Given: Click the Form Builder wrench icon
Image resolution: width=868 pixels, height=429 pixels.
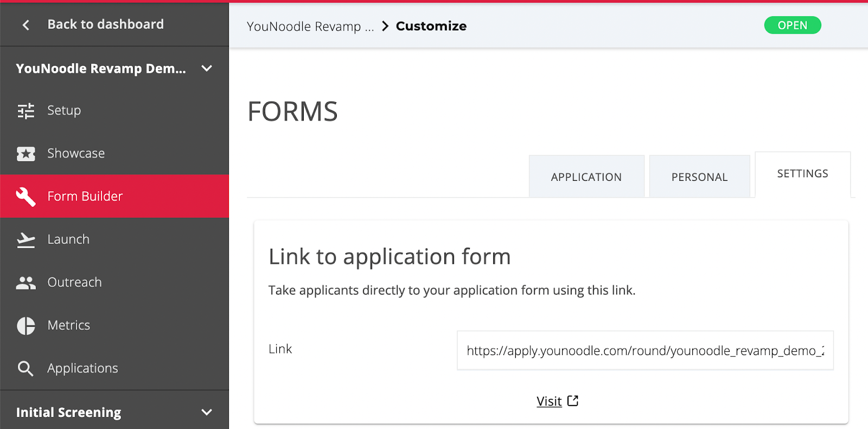Looking at the screenshot, I should [x=25, y=197].
